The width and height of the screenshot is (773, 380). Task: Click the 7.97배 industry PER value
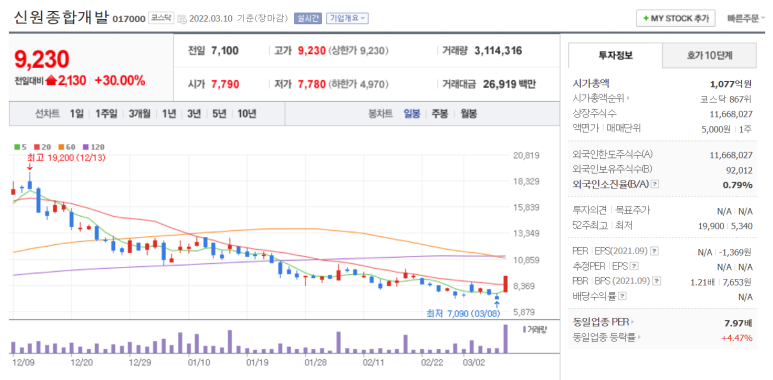tap(737, 323)
